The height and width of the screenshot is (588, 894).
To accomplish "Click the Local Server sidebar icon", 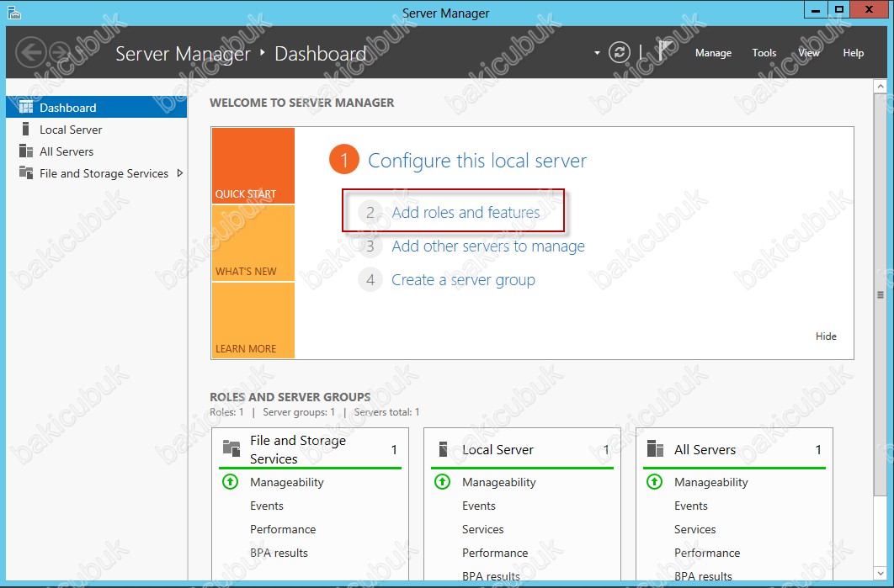I will (25, 129).
